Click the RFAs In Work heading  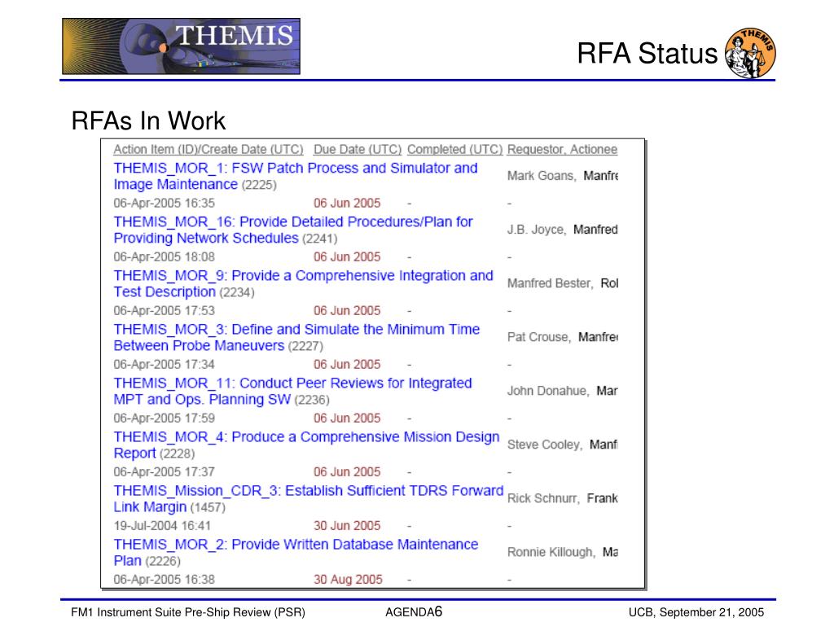pos(148,120)
